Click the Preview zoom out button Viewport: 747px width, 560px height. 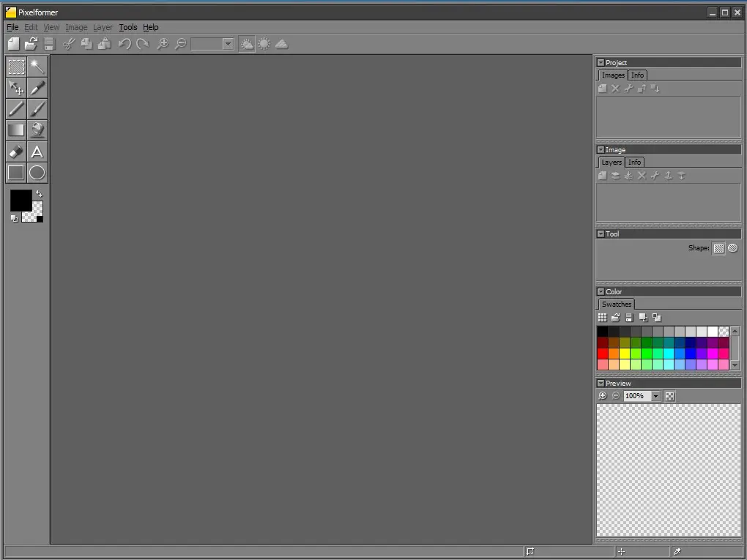click(x=616, y=396)
